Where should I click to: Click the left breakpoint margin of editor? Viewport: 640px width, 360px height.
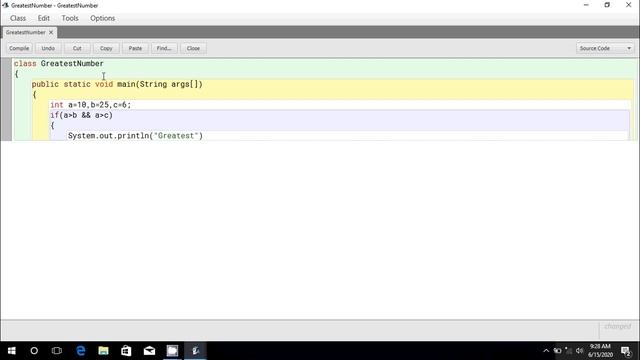7,99
